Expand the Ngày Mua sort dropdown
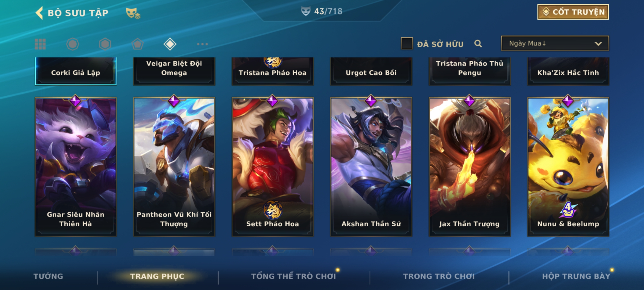Viewport: 644px width, 290px height. [x=555, y=43]
